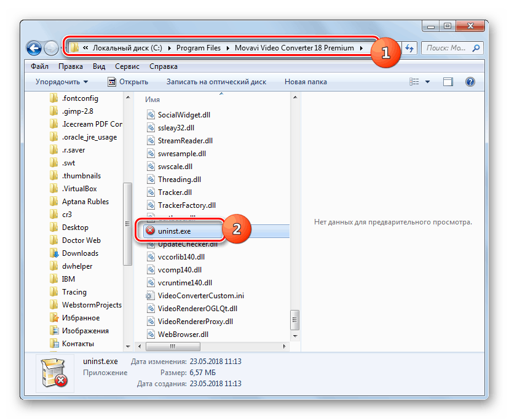Select the vccorlib140.dll file

(x=181, y=257)
